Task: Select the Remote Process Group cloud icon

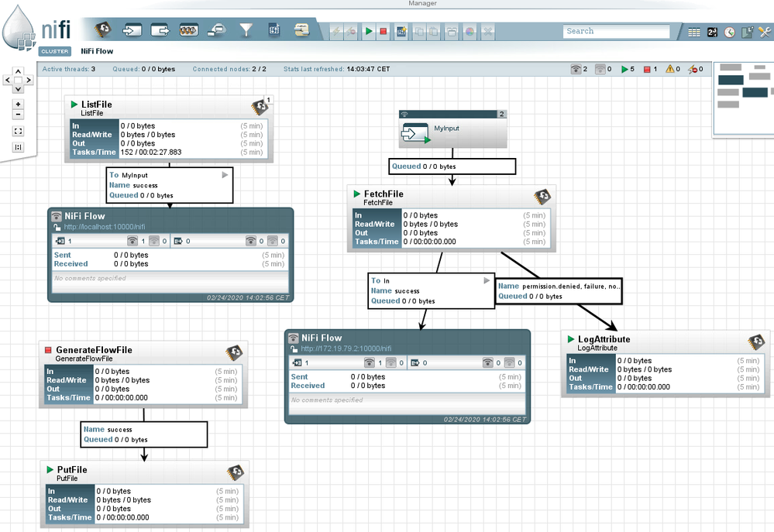Action: [217, 31]
